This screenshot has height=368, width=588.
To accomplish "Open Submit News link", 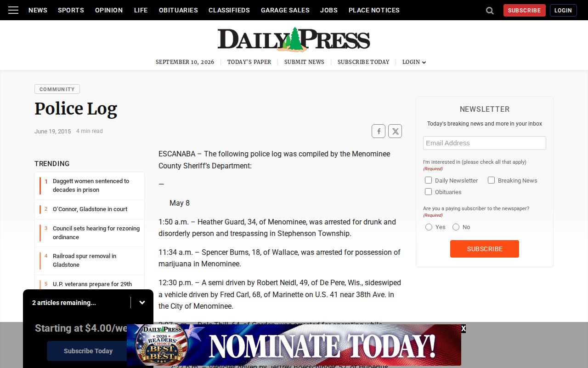I will point(304,62).
